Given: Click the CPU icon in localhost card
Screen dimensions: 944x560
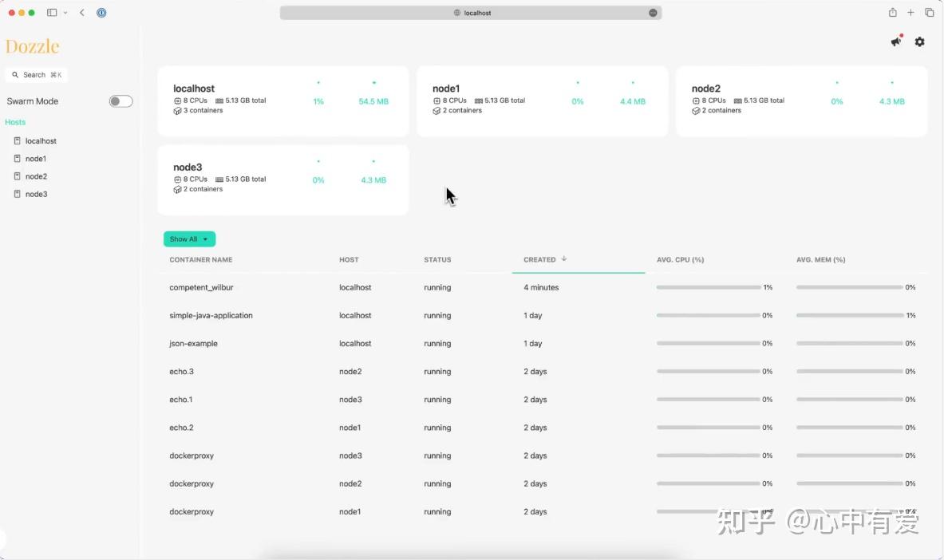Looking at the screenshot, I should [178, 101].
